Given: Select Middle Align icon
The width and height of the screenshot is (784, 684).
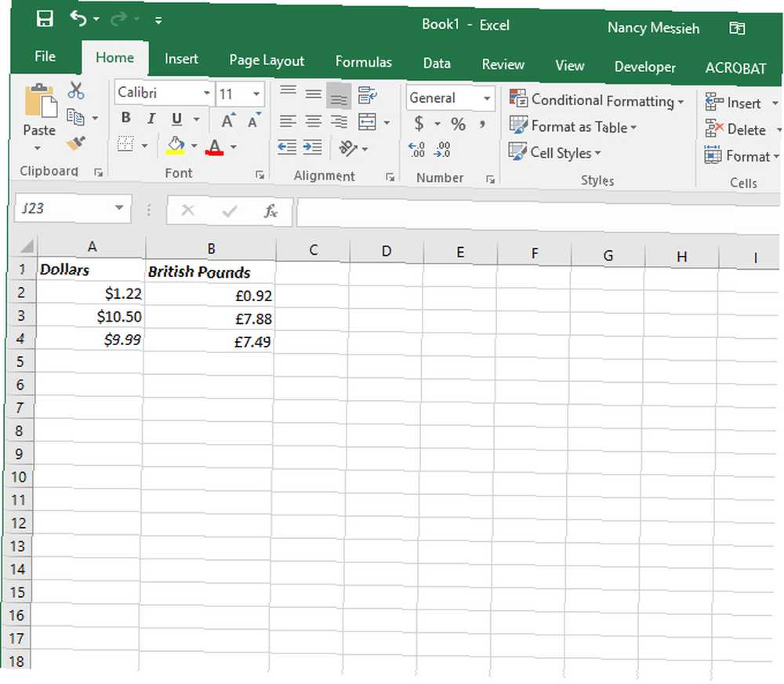Looking at the screenshot, I should pos(314,93).
